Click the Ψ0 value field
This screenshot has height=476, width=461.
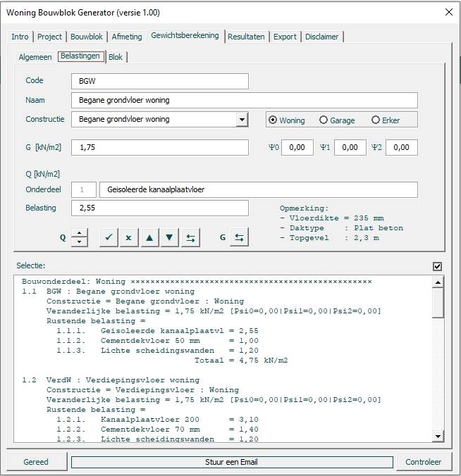click(x=297, y=148)
